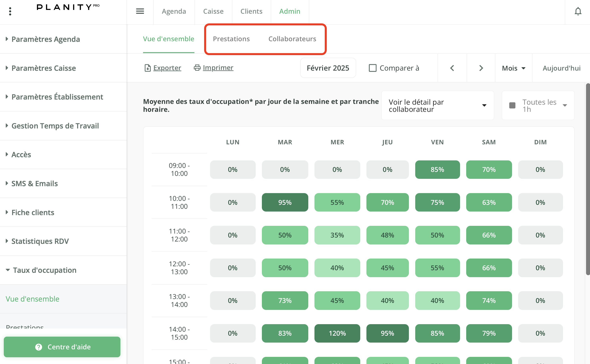Open notifications bell icon

[578, 11]
